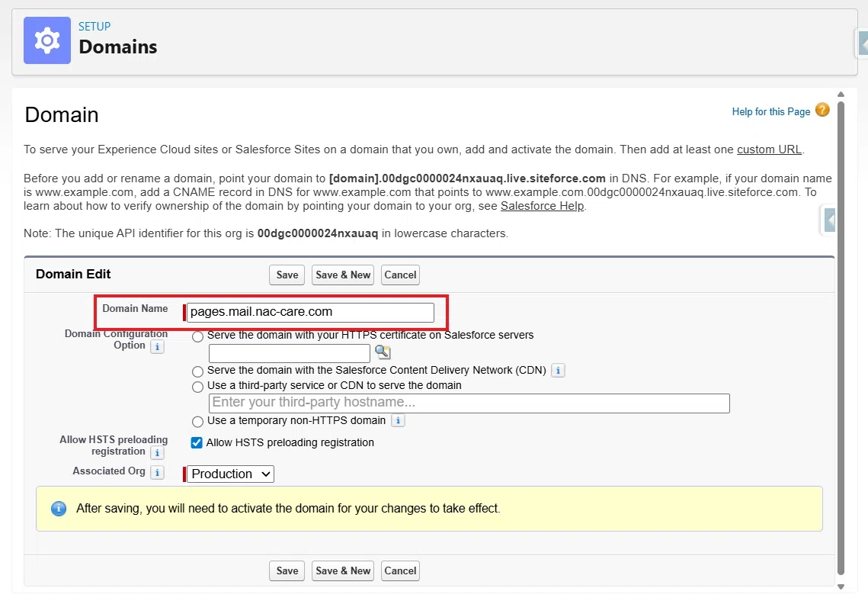This screenshot has height=601, width=868.
Task: Click the vertical scrollbar thumb
Action: click(841, 338)
